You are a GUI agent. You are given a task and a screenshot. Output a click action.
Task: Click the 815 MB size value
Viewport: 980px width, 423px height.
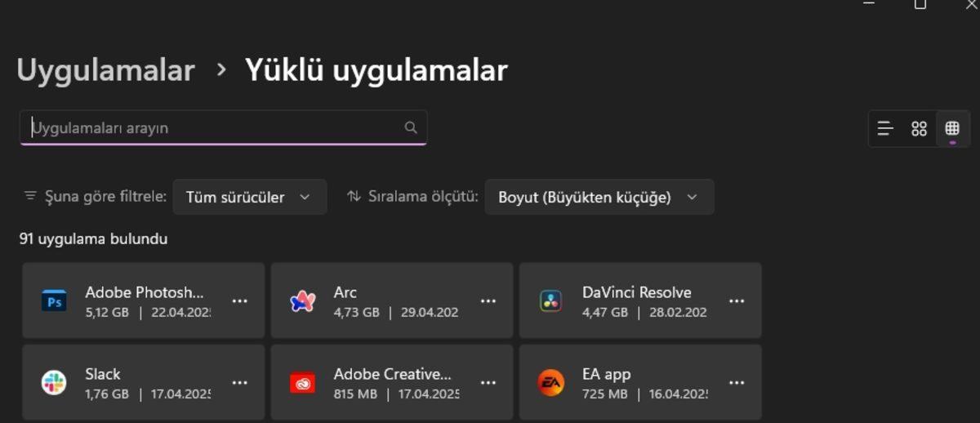pos(355,394)
